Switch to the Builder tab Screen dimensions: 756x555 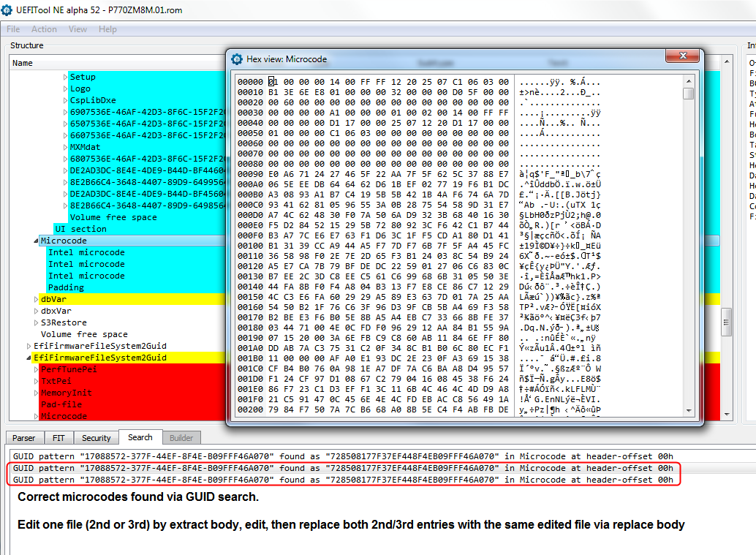181,438
